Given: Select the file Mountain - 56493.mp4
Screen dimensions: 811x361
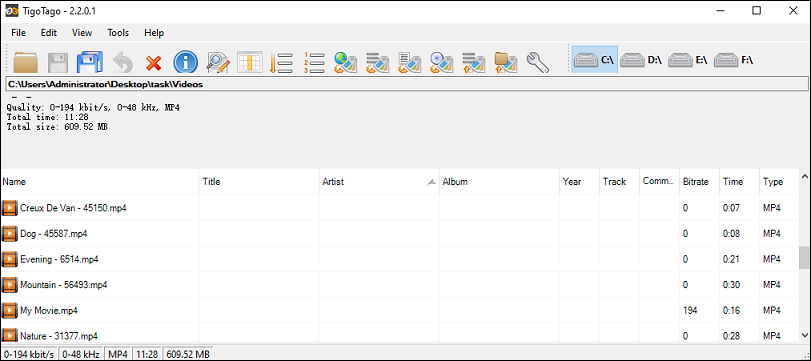Looking at the screenshot, I should click(x=64, y=285).
